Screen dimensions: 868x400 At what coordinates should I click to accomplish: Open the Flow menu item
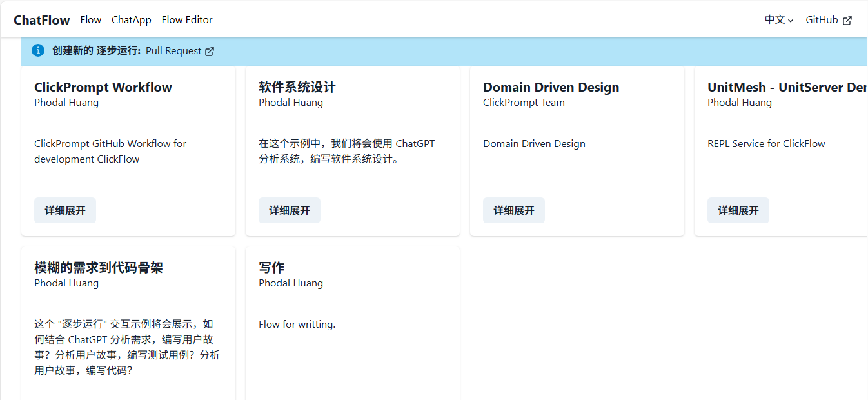90,20
